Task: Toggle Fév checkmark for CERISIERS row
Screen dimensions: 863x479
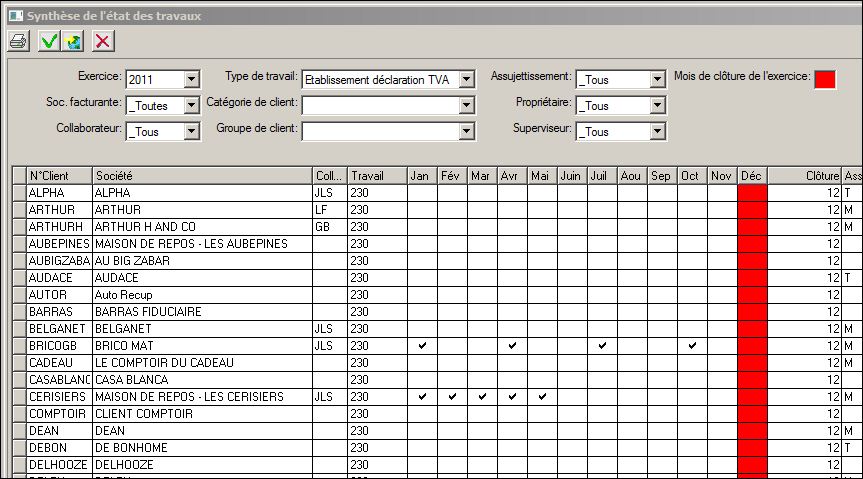Action: click(x=452, y=396)
